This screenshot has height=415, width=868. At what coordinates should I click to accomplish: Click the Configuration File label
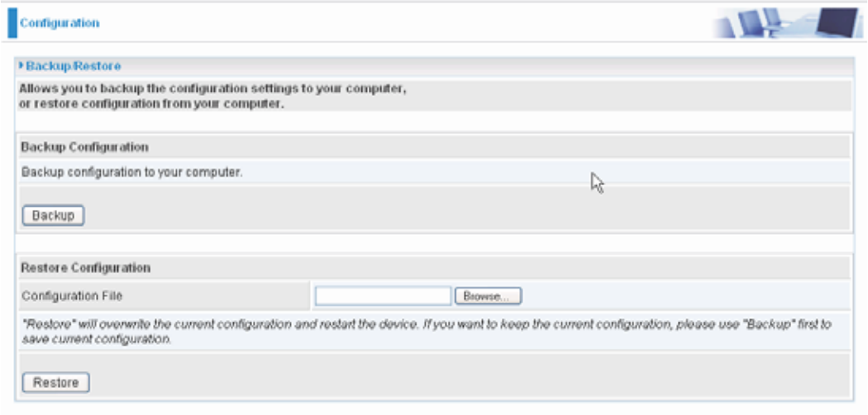[x=72, y=296]
